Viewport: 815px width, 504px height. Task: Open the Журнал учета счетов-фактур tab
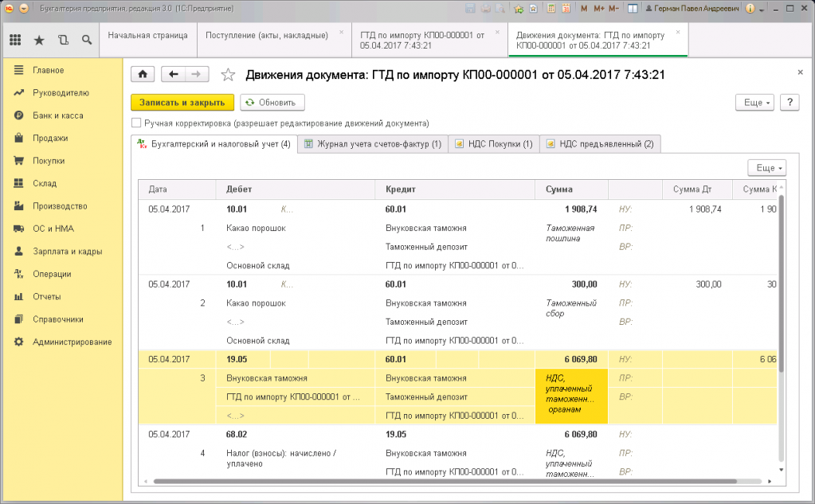[373, 144]
